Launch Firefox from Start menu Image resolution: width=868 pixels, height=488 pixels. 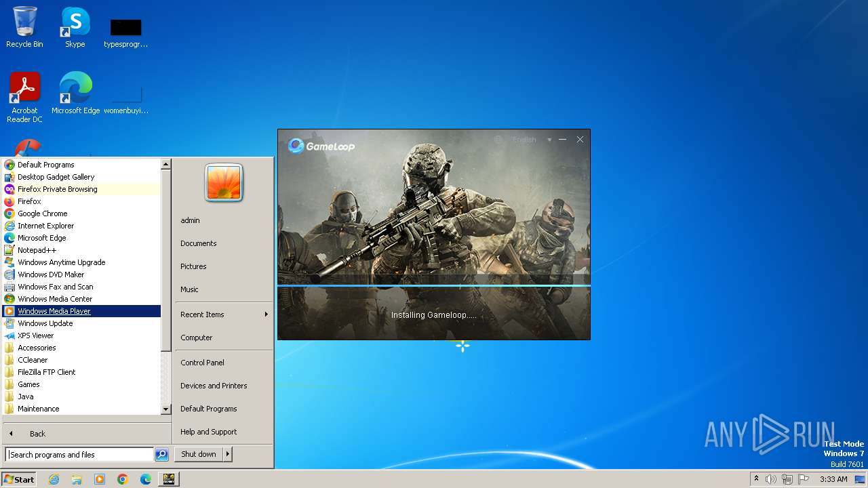tap(81, 201)
